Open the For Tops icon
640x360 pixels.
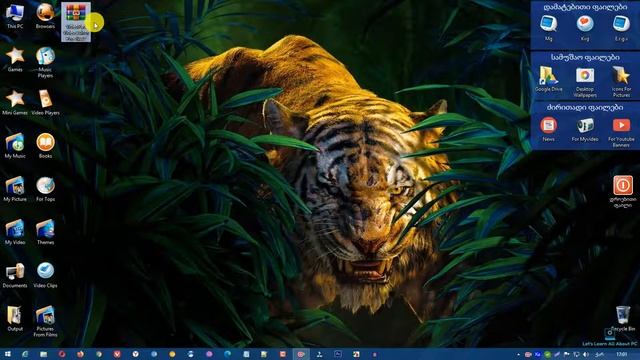(45, 189)
